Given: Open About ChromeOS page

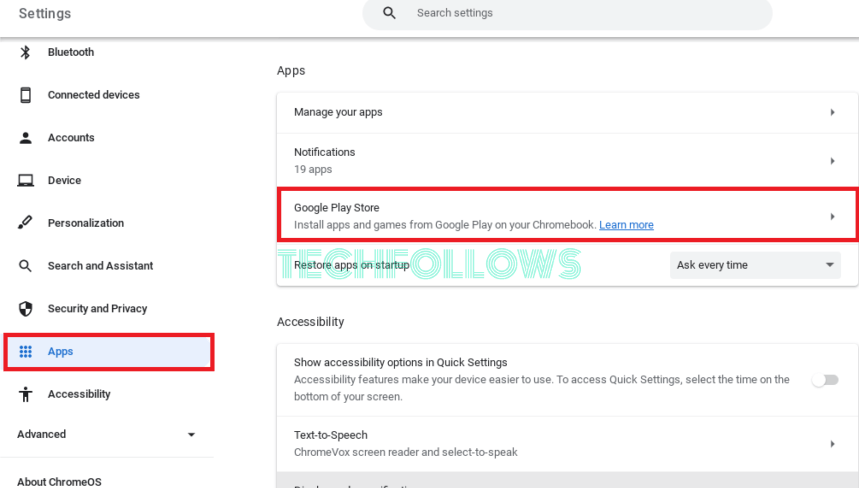Looking at the screenshot, I should point(59,481).
